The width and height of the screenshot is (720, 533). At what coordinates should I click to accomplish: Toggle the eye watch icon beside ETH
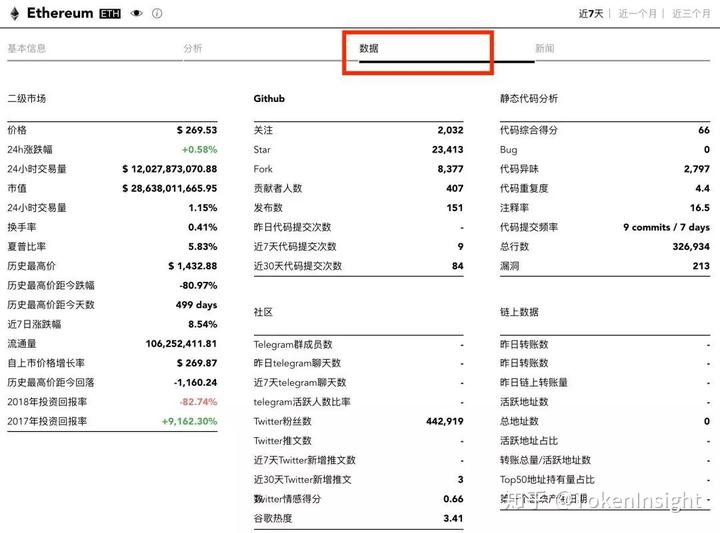click(136, 13)
